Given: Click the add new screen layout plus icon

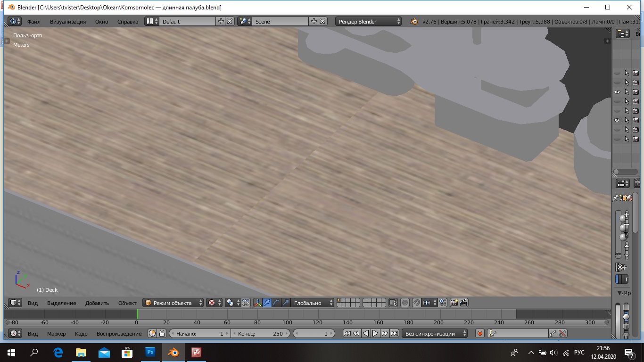Looking at the screenshot, I should [221, 21].
